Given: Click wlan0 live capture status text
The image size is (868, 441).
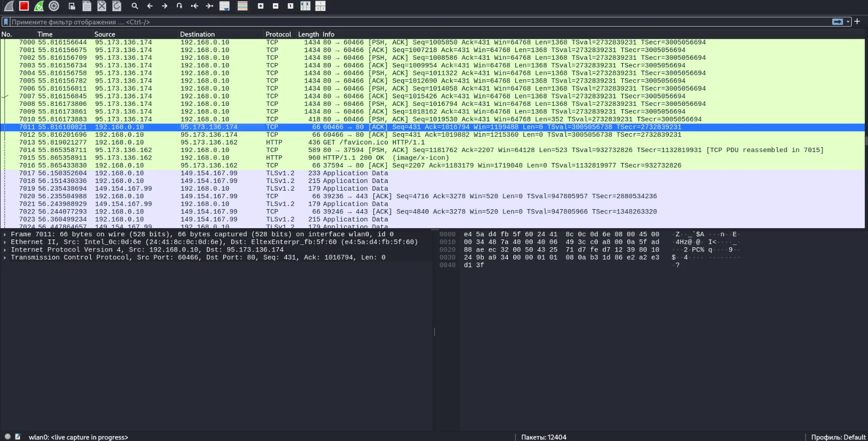Looking at the screenshot, I should pyautogui.click(x=78, y=437).
